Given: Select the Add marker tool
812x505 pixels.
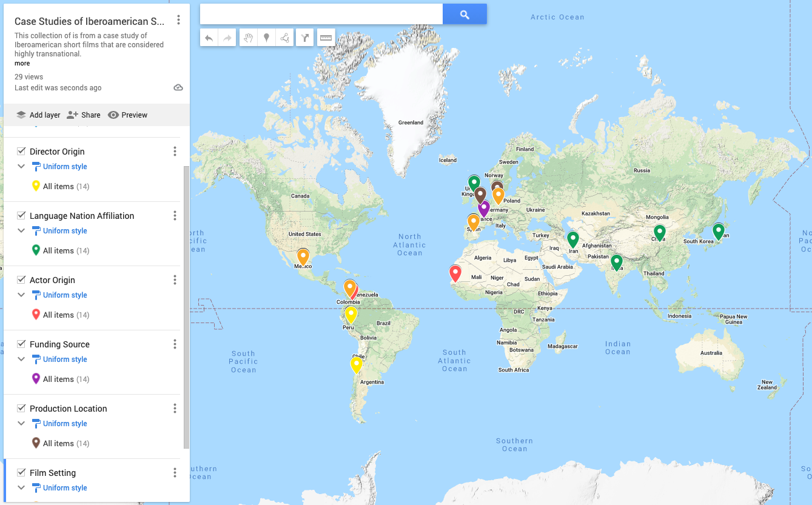Looking at the screenshot, I should [266, 38].
